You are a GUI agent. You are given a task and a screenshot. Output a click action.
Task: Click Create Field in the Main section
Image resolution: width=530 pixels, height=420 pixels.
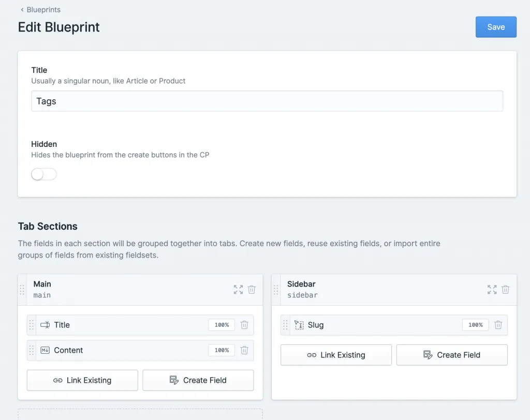pyautogui.click(x=198, y=381)
